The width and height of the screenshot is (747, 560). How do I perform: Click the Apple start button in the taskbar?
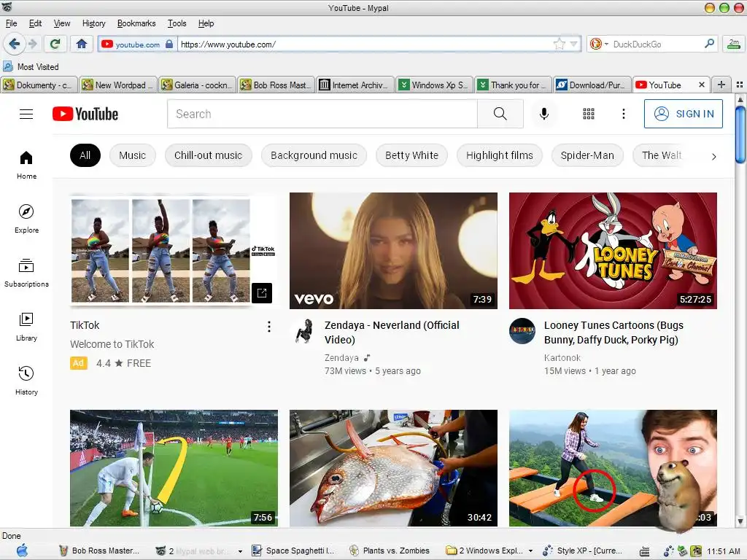tap(22, 551)
